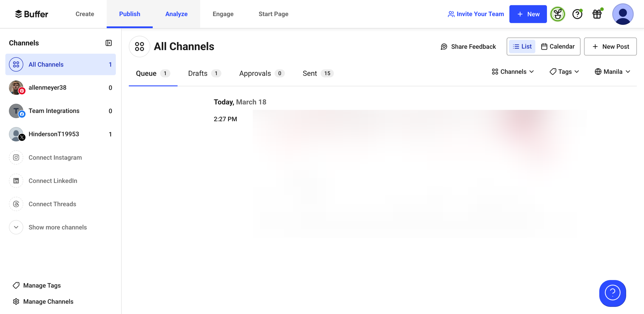This screenshot has width=644, height=314.
Task: Expand the Channels filter dropdown
Action: pos(513,72)
